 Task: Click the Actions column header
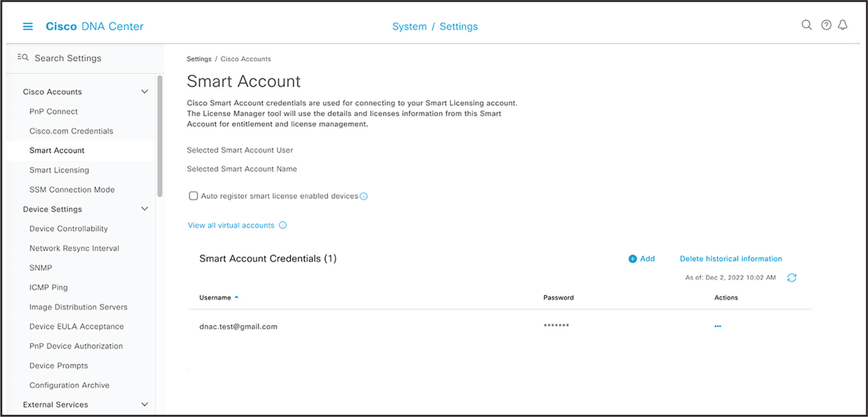click(726, 297)
